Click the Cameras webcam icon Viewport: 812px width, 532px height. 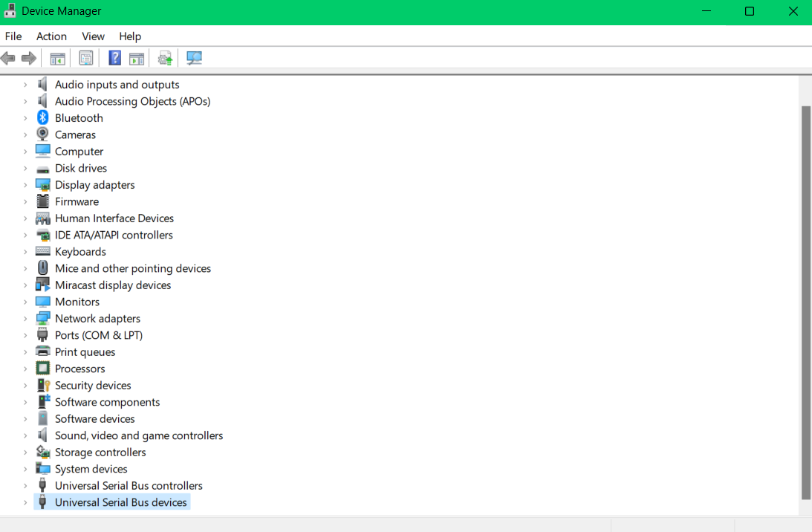(43, 134)
